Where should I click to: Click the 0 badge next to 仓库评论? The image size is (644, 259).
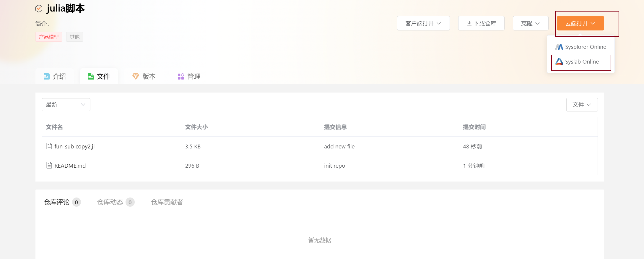click(x=77, y=202)
